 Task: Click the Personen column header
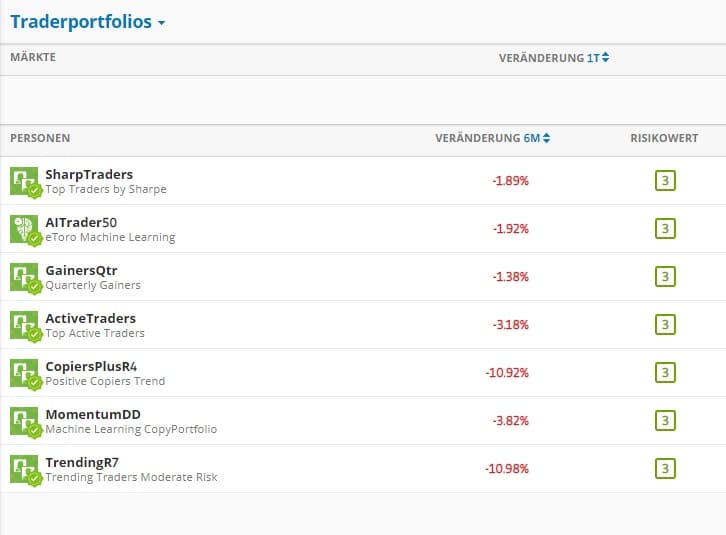[40, 138]
